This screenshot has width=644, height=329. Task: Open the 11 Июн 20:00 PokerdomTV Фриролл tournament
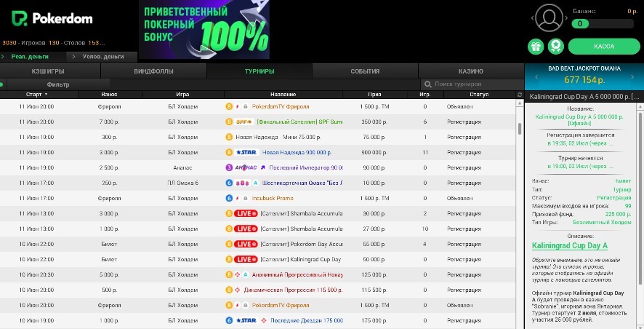(257, 106)
